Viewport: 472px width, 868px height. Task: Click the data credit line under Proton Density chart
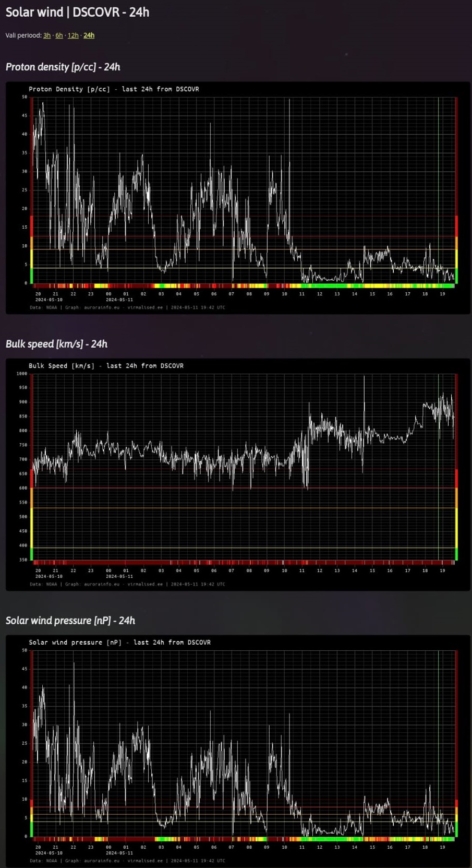127,307
